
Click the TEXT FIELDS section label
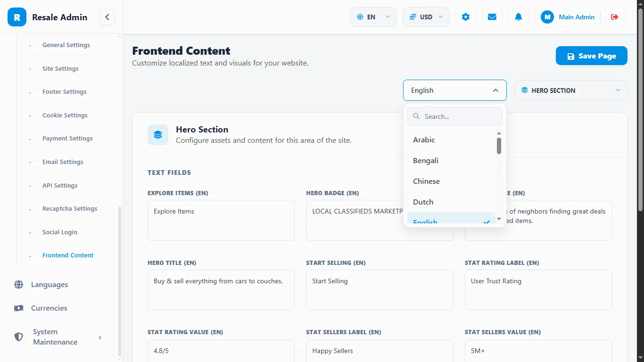pyautogui.click(x=169, y=173)
